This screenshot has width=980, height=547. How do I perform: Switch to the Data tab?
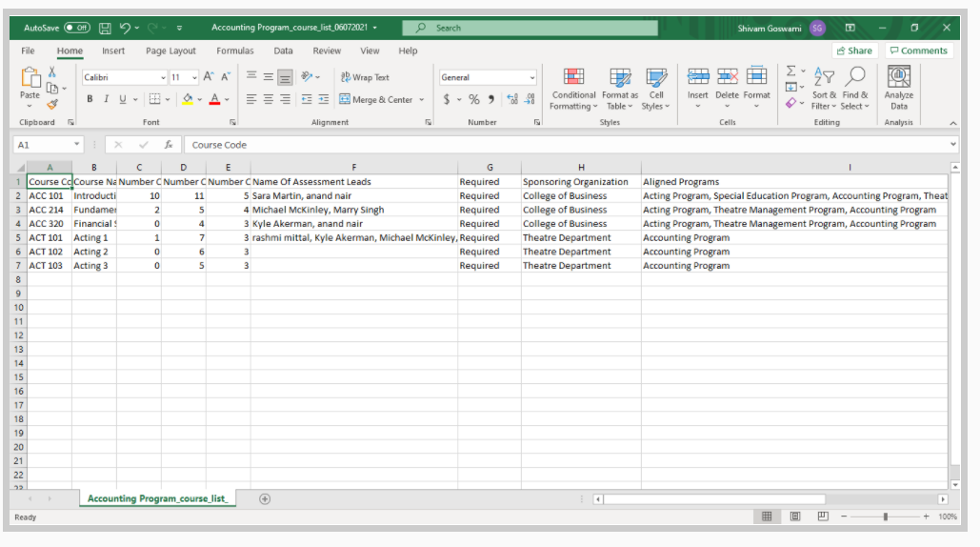(283, 51)
